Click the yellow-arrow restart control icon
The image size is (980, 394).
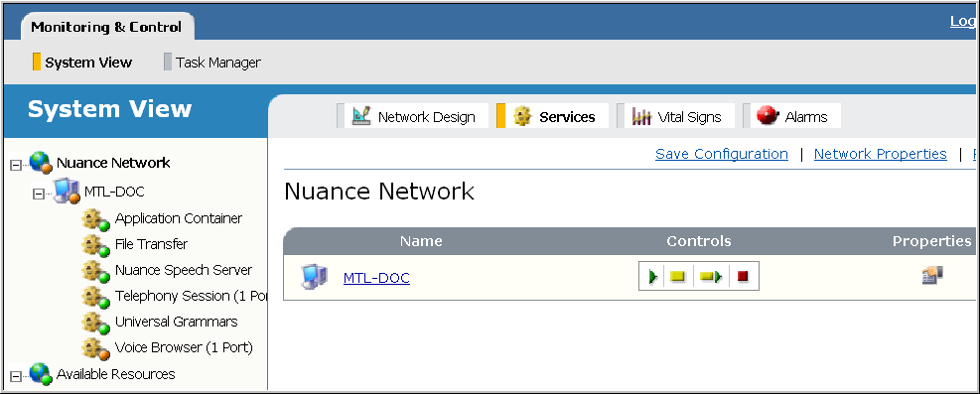tap(711, 276)
